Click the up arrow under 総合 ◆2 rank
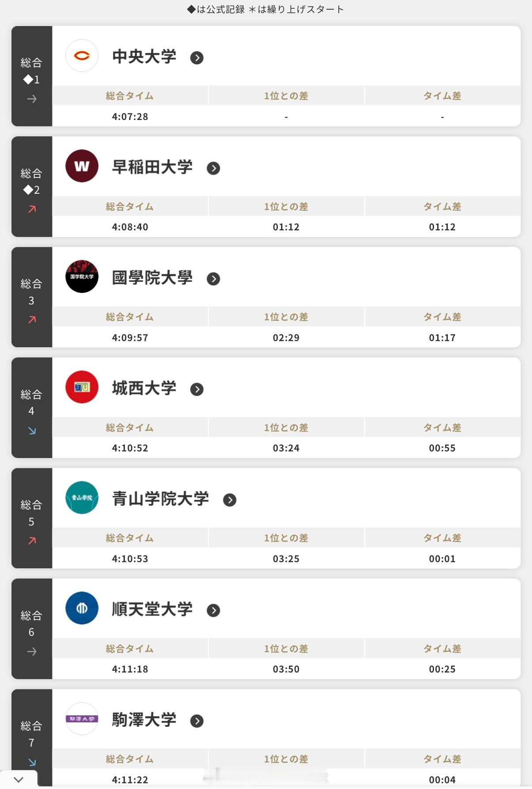Screen dimensions: 532x789 pos(32,209)
